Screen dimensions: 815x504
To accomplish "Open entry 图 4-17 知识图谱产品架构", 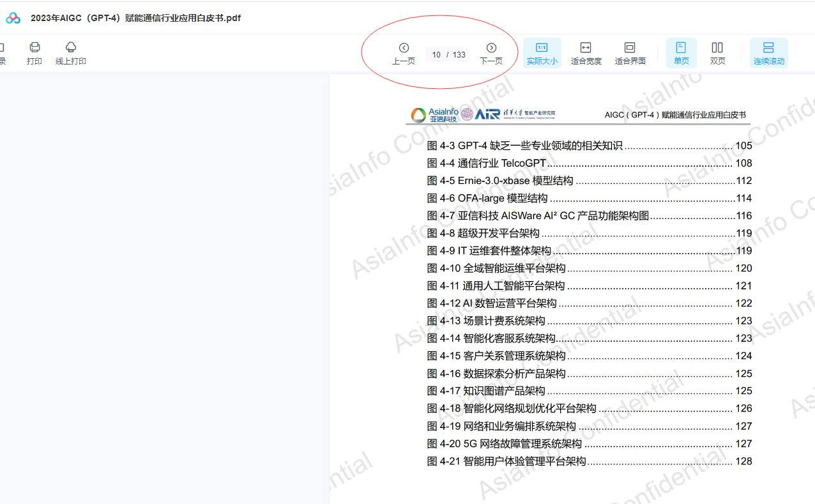I will click(x=486, y=391).
